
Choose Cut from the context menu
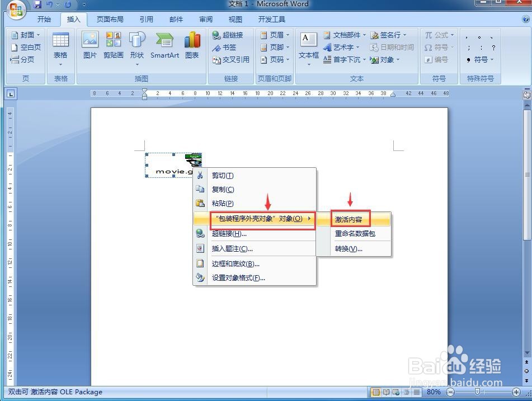pyautogui.click(x=255, y=176)
